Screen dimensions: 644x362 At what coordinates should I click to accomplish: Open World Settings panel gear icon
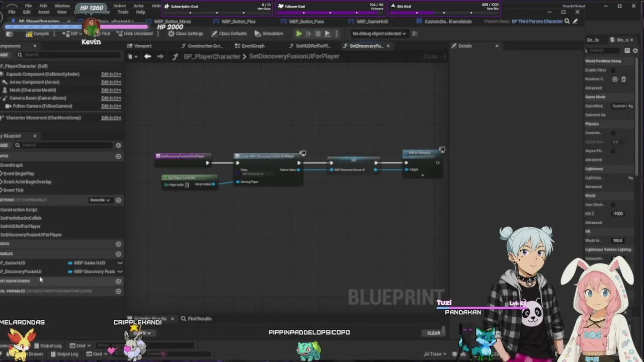click(x=634, y=50)
